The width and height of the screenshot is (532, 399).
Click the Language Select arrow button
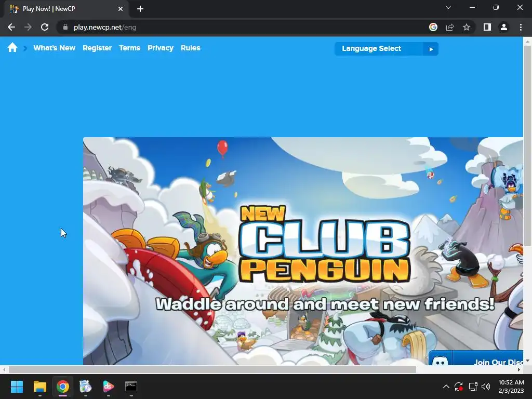tap(431, 49)
